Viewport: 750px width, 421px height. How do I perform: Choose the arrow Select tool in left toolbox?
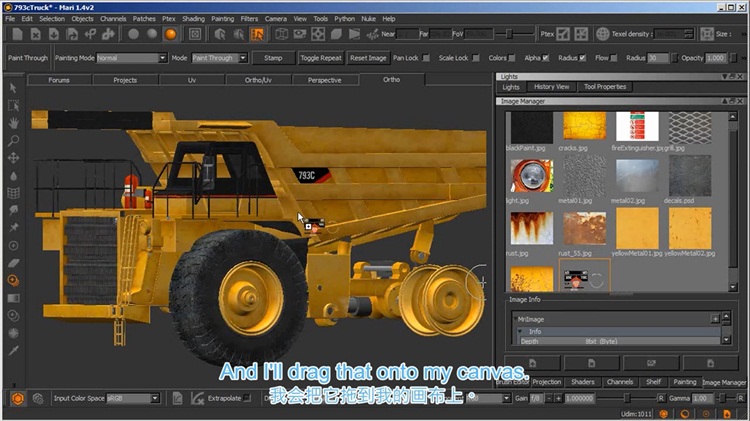(13, 88)
